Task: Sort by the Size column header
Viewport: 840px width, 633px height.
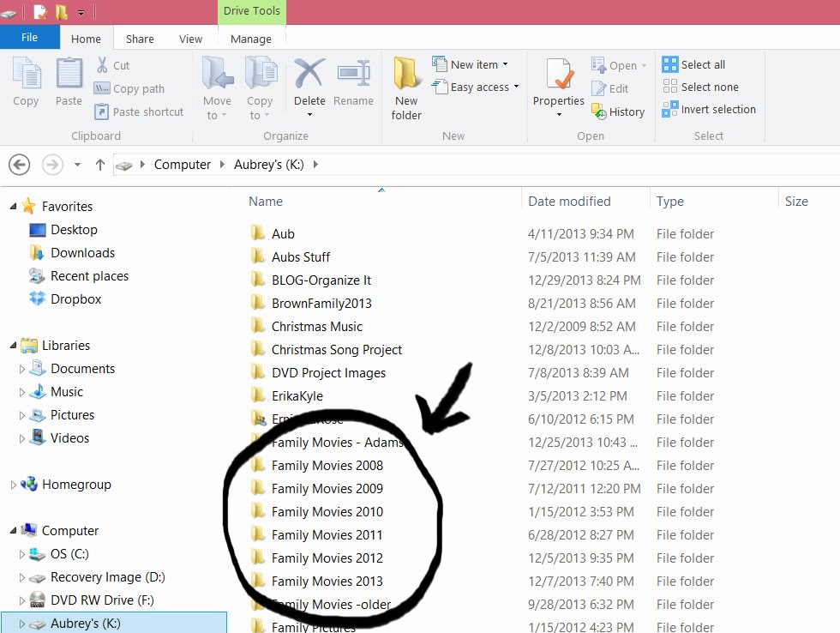Action: pos(796,202)
